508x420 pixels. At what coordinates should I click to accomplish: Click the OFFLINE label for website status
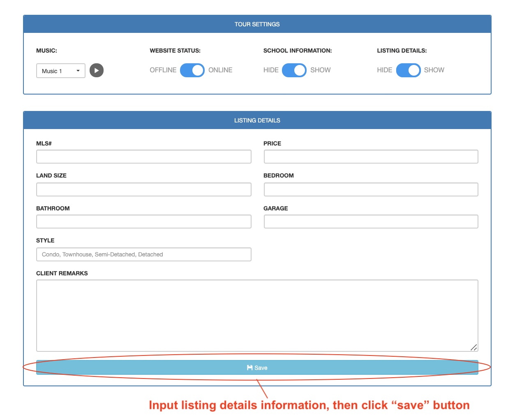click(x=163, y=70)
